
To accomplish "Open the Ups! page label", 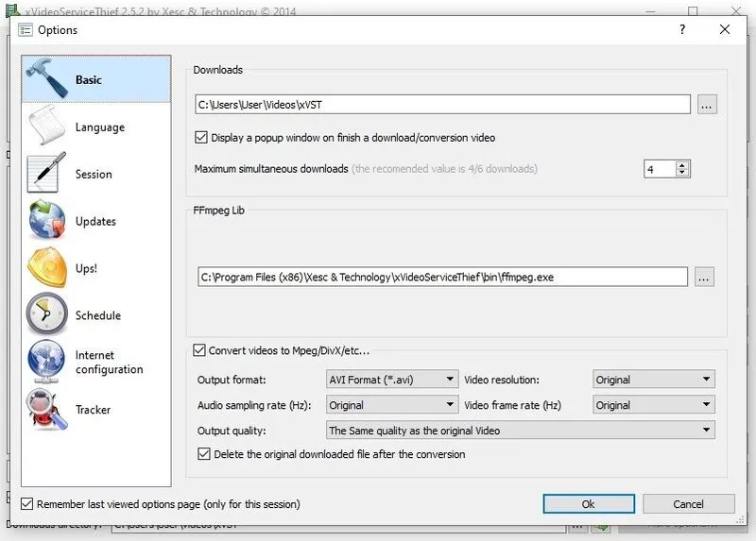I will [86, 268].
